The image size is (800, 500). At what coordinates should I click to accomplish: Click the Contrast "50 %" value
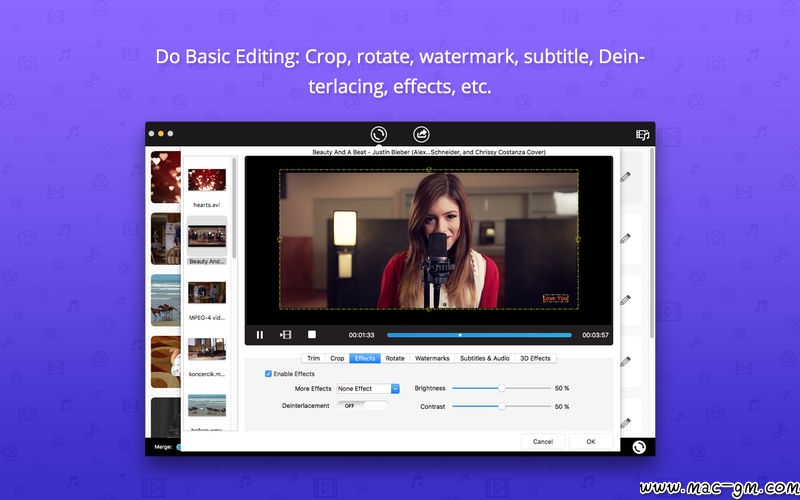tap(562, 407)
